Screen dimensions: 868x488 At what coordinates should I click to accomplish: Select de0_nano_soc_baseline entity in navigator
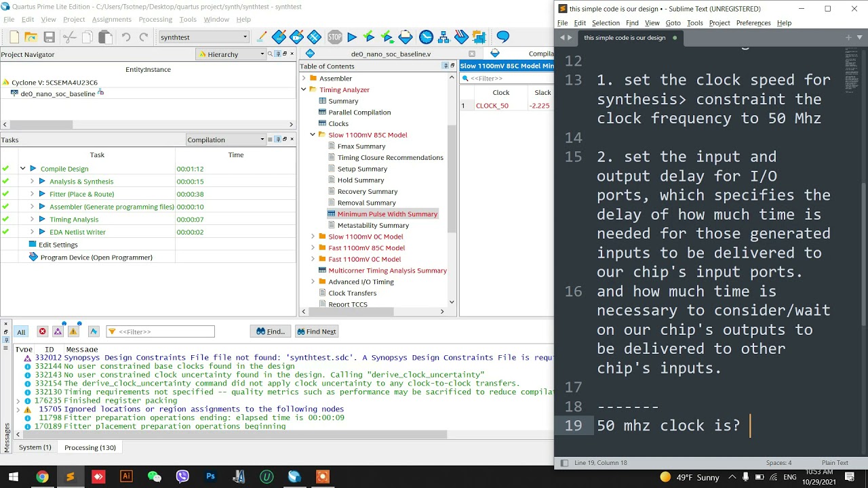[58, 94]
